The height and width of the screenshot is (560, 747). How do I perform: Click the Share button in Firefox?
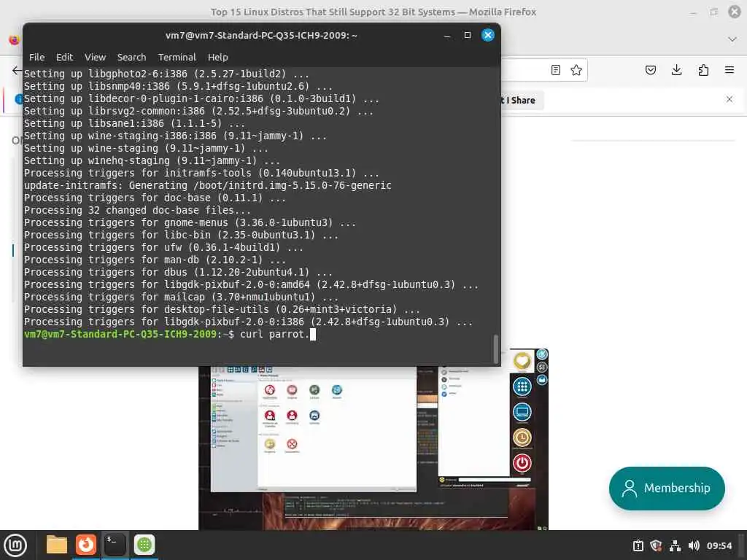(522, 101)
